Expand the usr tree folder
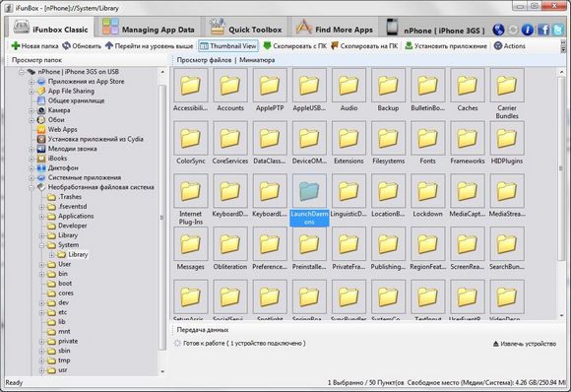571x392 pixels. click(41, 370)
